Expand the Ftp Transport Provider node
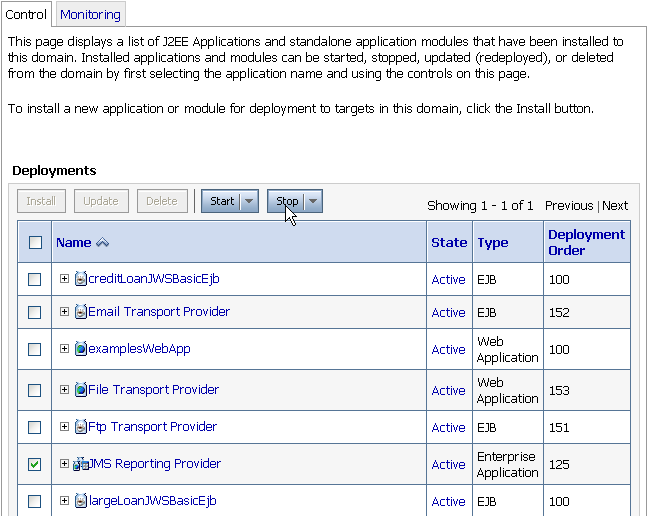This screenshot has height=516, width=647. pos(64,426)
